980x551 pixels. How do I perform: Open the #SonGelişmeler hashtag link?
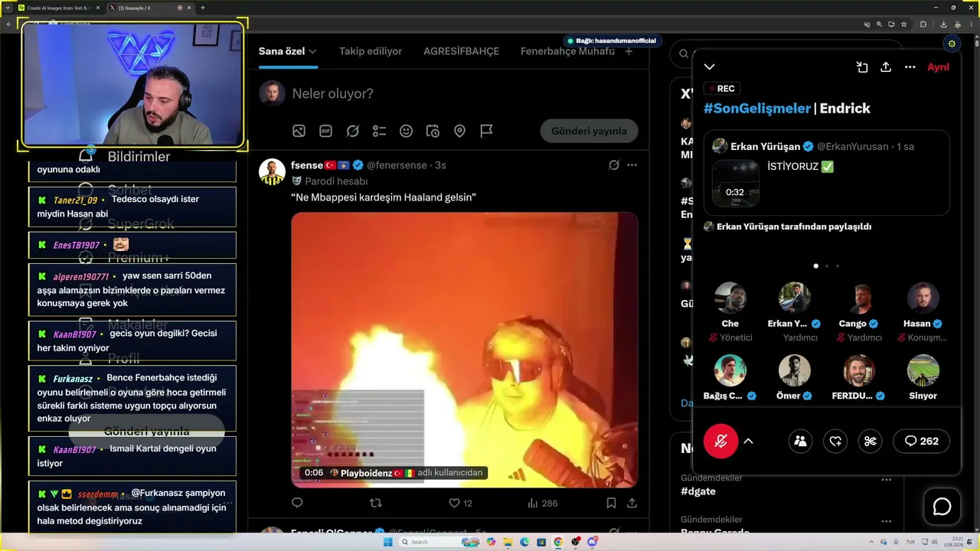click(756, 109)
